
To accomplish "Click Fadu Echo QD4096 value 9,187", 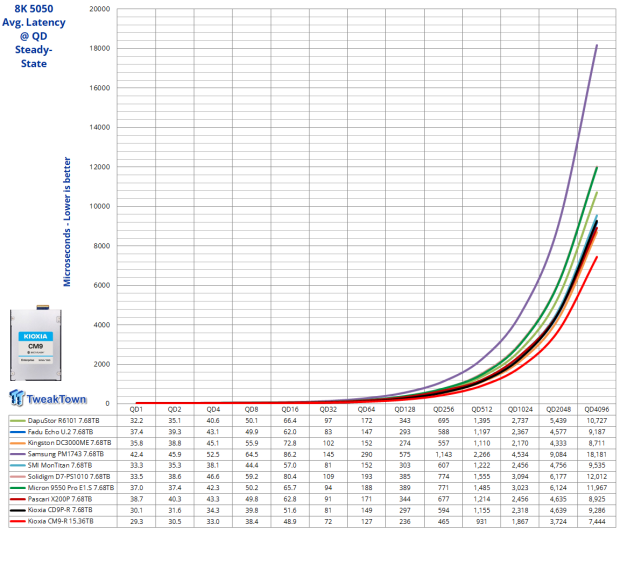I will tap(597, 432).
